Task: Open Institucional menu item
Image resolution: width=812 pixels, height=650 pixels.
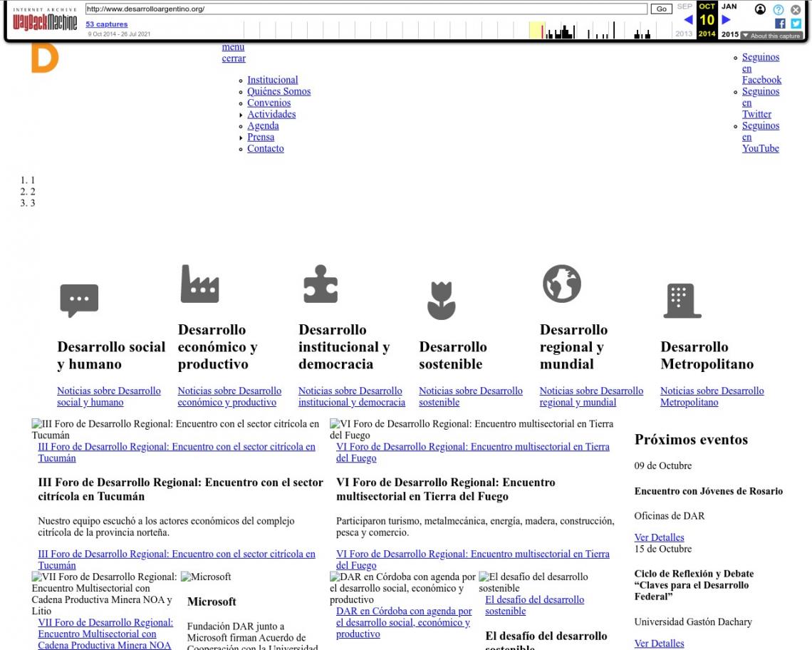Action: tap(272, 80)
